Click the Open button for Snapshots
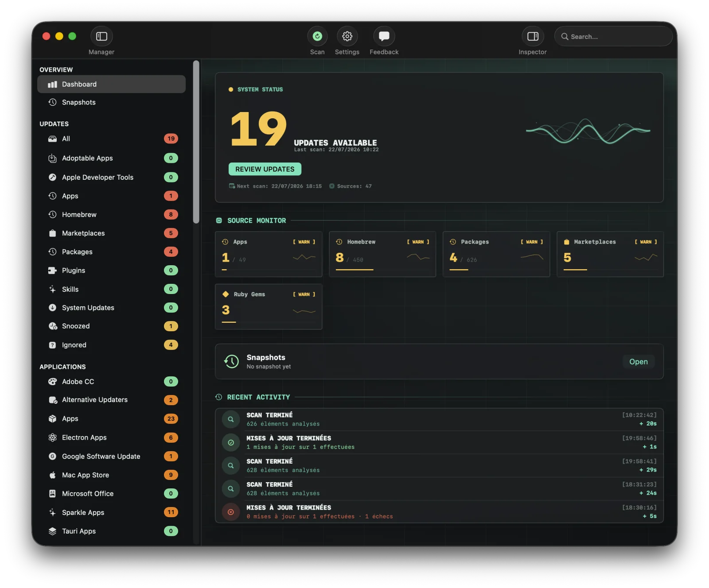The width and height of the screenshot is (709, 588). tap(638, 362)
